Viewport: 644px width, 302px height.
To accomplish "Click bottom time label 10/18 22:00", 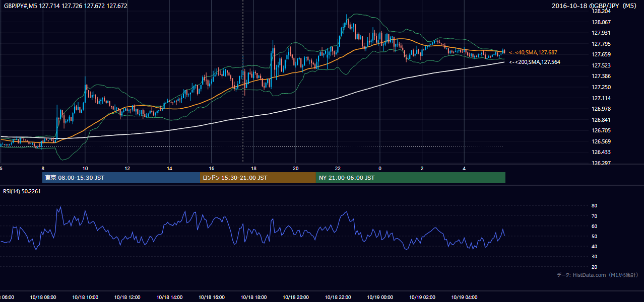I will pyautogui.click(x=338, y=297).
